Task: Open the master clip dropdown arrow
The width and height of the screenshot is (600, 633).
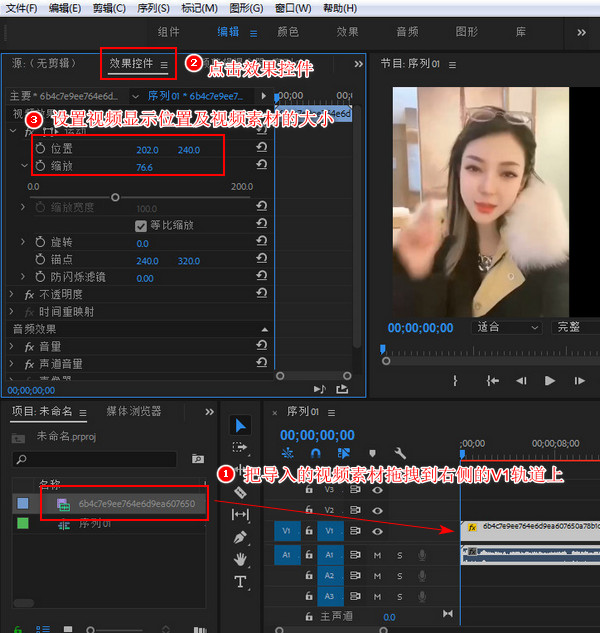Action: 136,96
